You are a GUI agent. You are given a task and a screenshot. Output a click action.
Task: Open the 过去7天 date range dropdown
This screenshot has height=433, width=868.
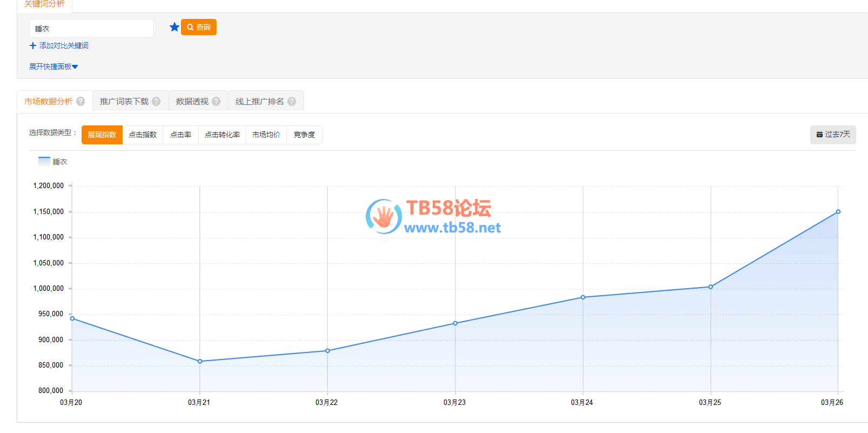(832, 135)
